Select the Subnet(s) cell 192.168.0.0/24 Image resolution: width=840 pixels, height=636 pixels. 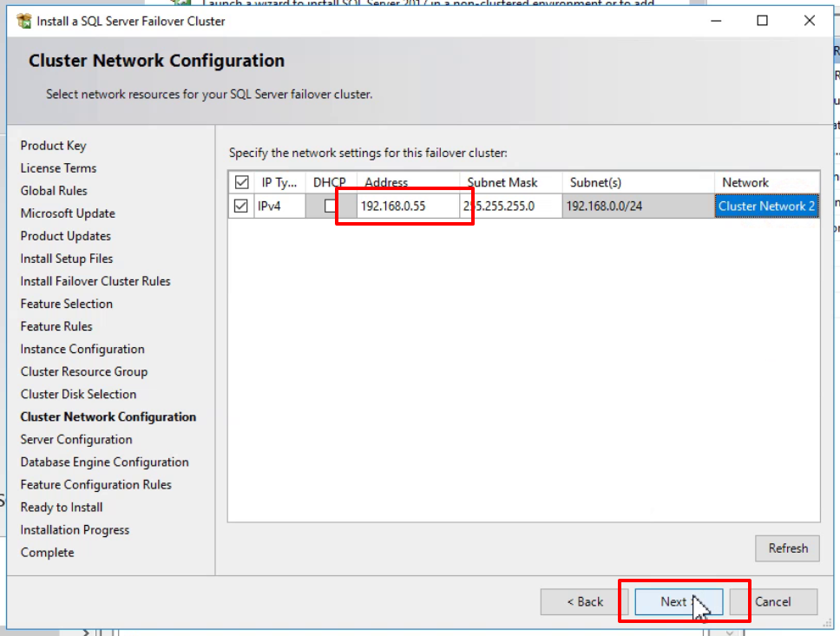coord(638,207)
